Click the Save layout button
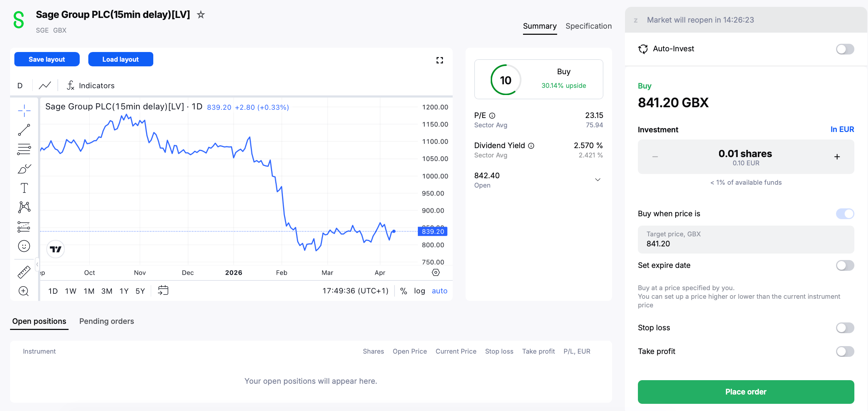This screenshot has height=411, width=868. click(47, 60)
